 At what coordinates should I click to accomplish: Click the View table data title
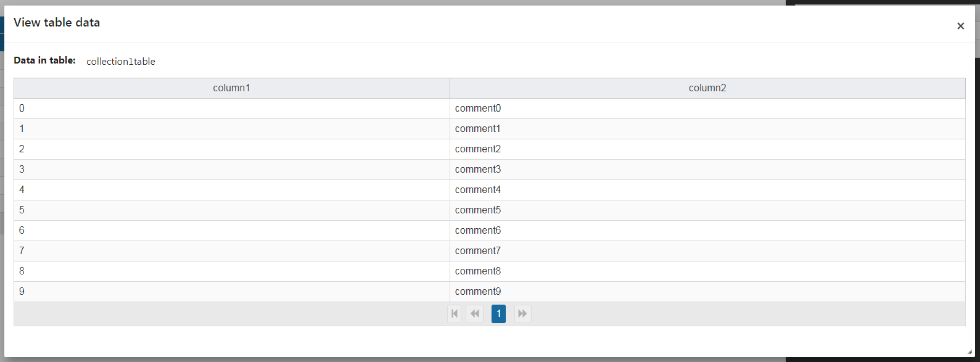point(57,22)
